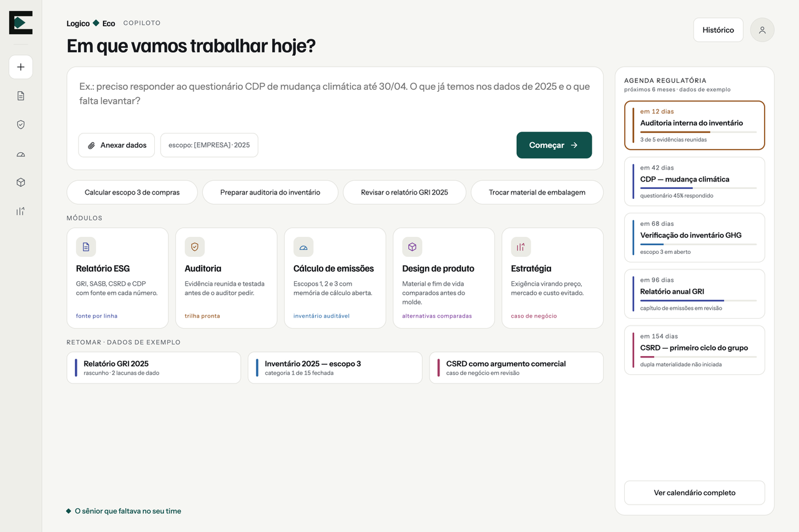This screenshot has height=532, width=799.
Task: Start a new chat with plus icon
Action: 21,67
